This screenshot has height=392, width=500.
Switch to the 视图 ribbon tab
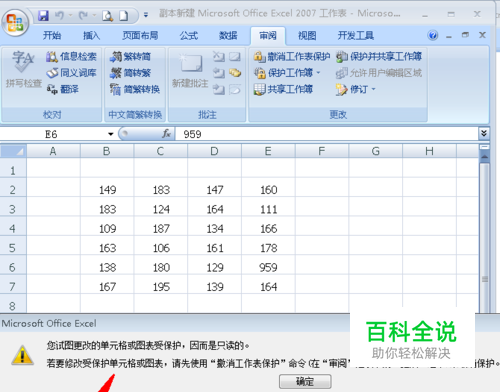point(307,35)
